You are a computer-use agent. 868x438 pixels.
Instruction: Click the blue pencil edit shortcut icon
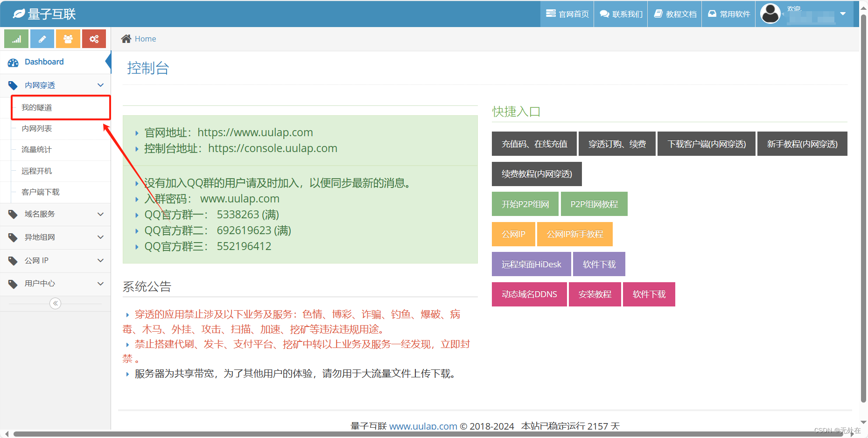(42, 39)
